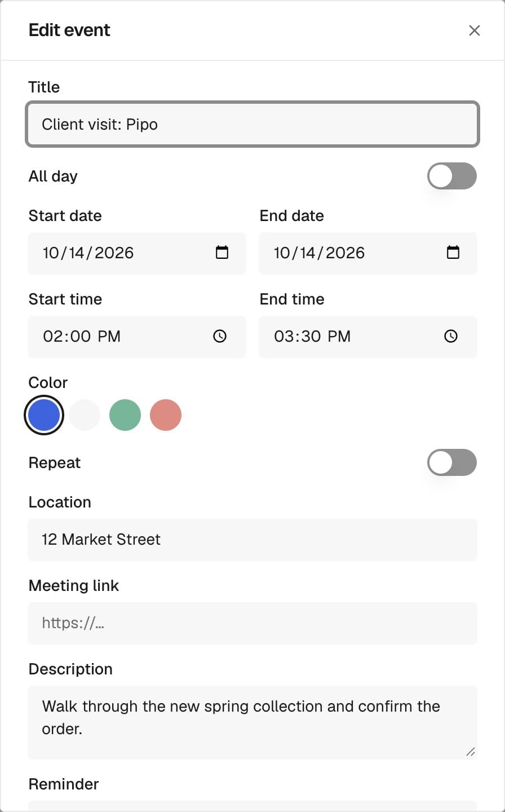Click the Description text area

(x=252, y=722)
